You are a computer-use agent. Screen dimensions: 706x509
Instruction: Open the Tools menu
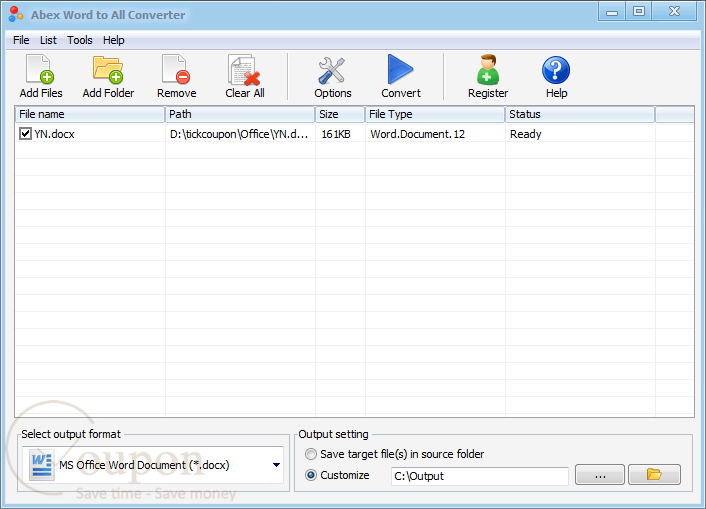pyautogui.click(x=80, y=40)
